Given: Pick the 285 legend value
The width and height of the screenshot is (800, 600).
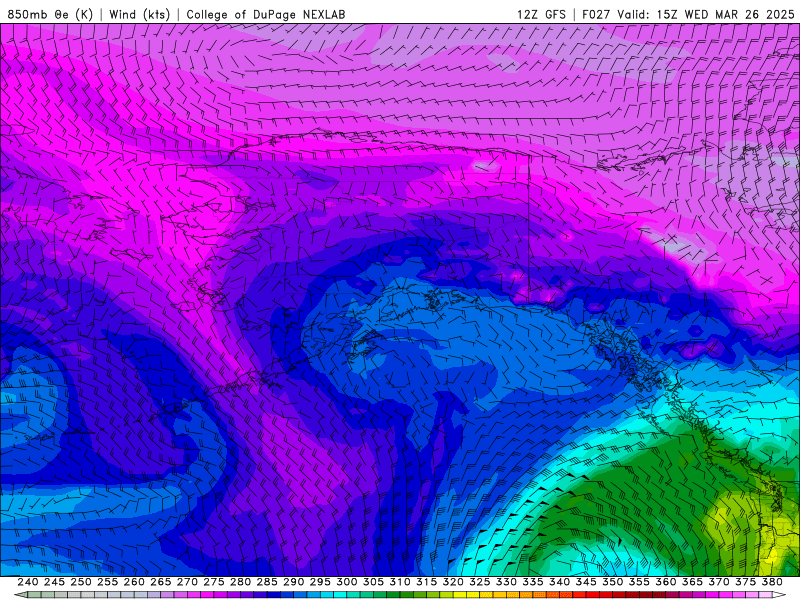Looking at the screenshot, I should [x=267, y=582].
